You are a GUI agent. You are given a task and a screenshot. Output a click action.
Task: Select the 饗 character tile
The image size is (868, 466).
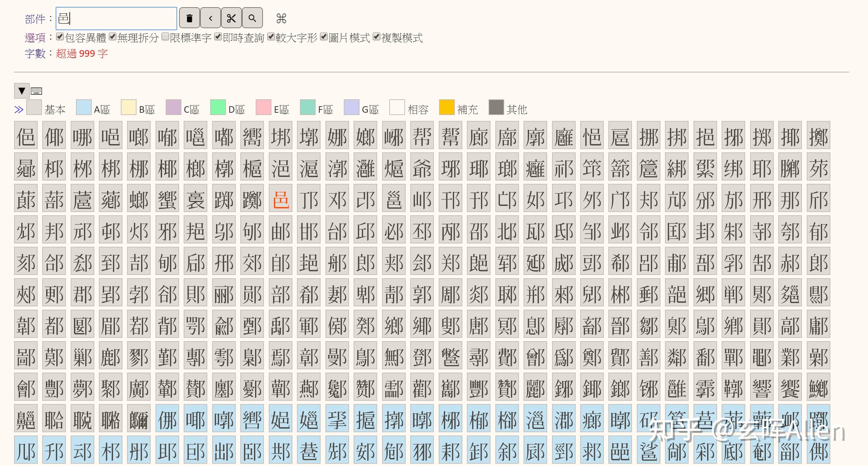(x=790, y=387)
